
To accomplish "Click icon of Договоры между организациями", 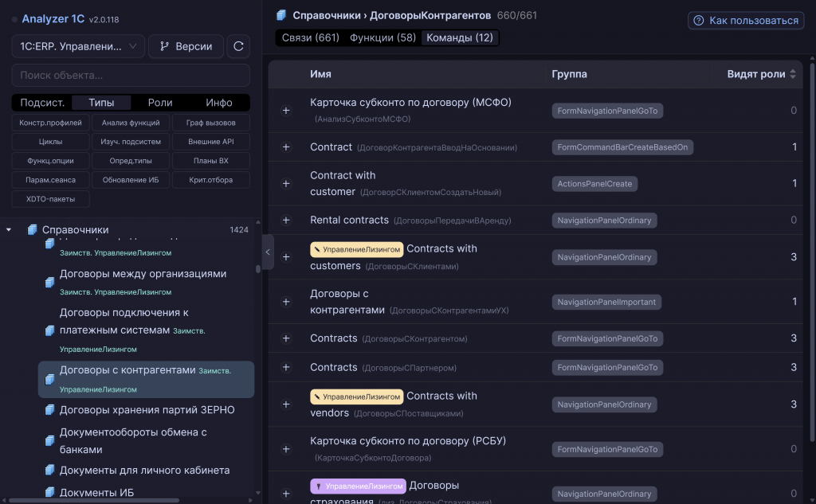I will (49, 282).
